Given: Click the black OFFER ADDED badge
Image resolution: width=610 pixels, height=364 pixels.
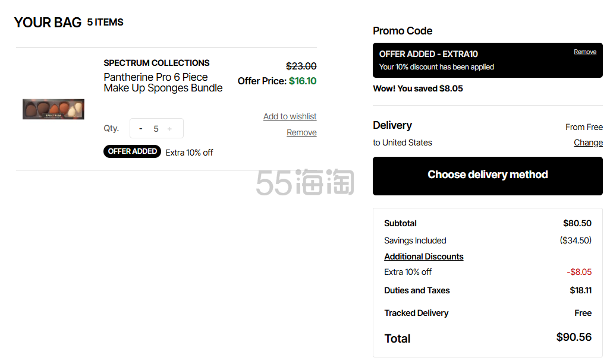Looking at the screenshot, I should pos(132,151).
